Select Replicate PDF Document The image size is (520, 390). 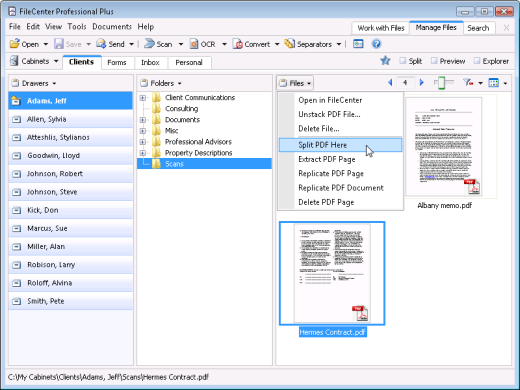pyautogui.click(x=340, y=188)
